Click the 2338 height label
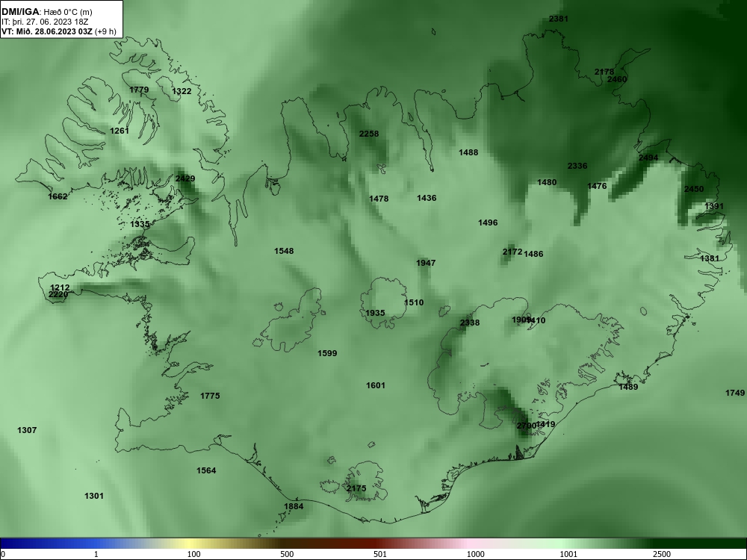This screenshot has height=560, width=747. [x=470, y=323]
